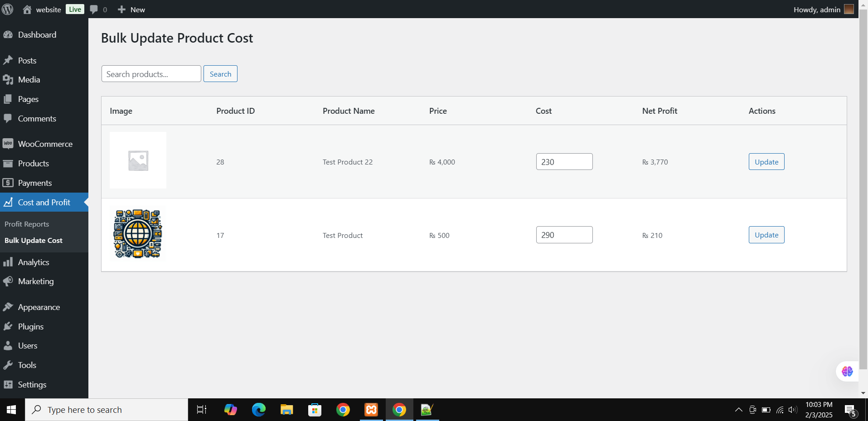Image resolution: width=868 pixels, height=421 pixels.
Task: Click Update button for Test Product 22
Action: 766,162
